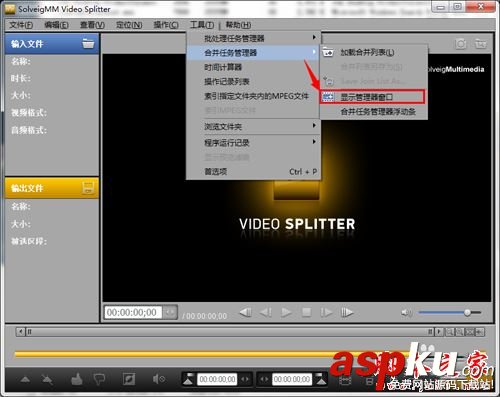Click the snapshot camera icon
500x397 pixels.
click(461, 44)
